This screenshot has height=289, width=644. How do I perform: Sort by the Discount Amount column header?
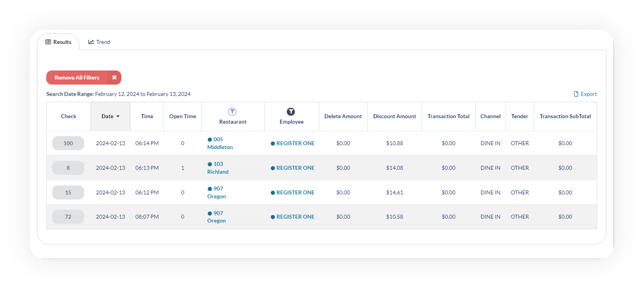click(394, 116)
